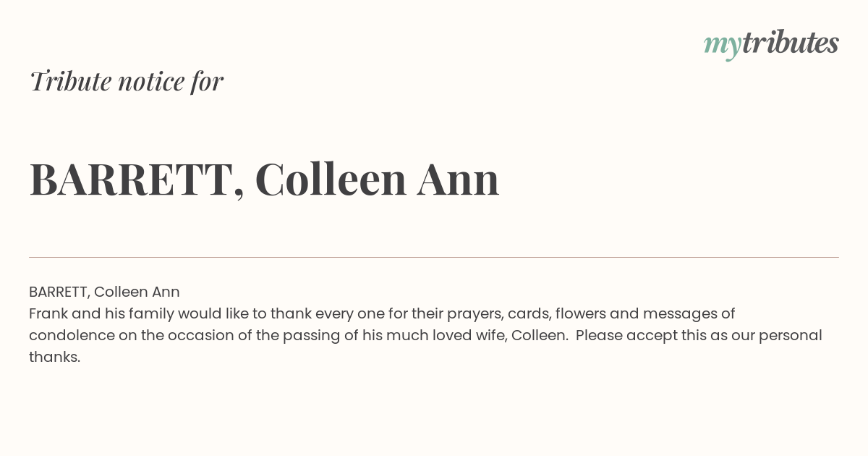868x456 pixels.
Task: Click the word "prayers" in the notice
Action: click(x=474, y=313)
